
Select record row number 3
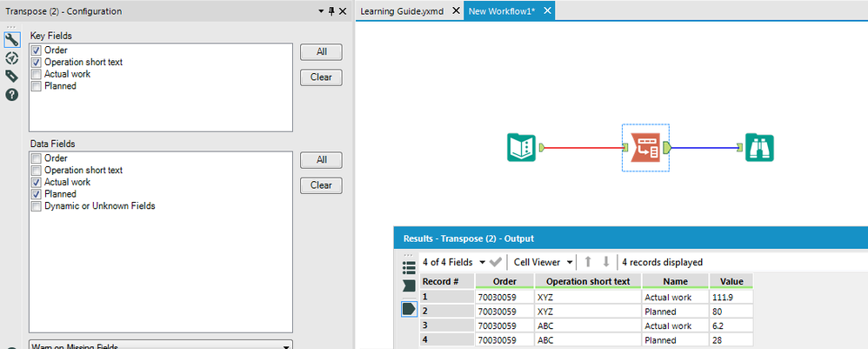click(x=447, y=326)
